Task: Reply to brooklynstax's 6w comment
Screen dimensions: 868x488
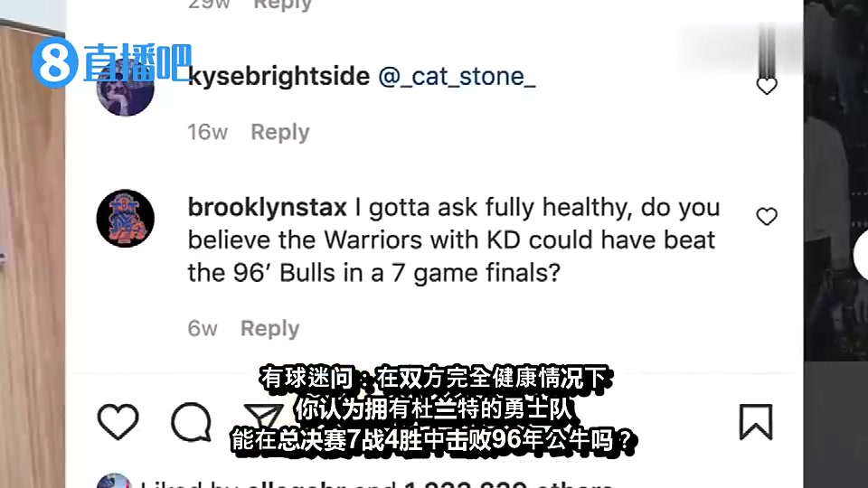Action: tap(269, 329)
